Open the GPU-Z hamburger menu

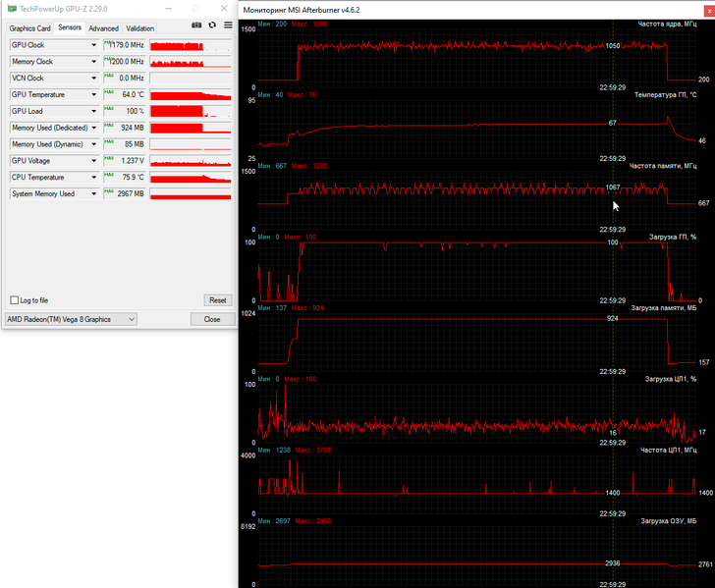click(x=228, y=26)
